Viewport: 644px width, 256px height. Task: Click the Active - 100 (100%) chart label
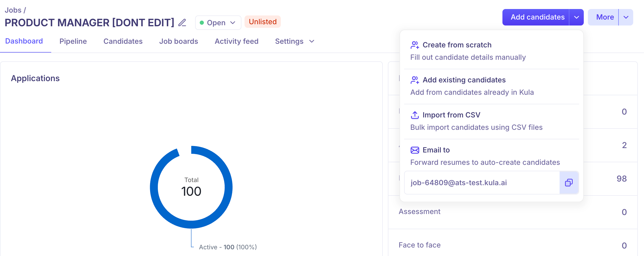point(228,247)
